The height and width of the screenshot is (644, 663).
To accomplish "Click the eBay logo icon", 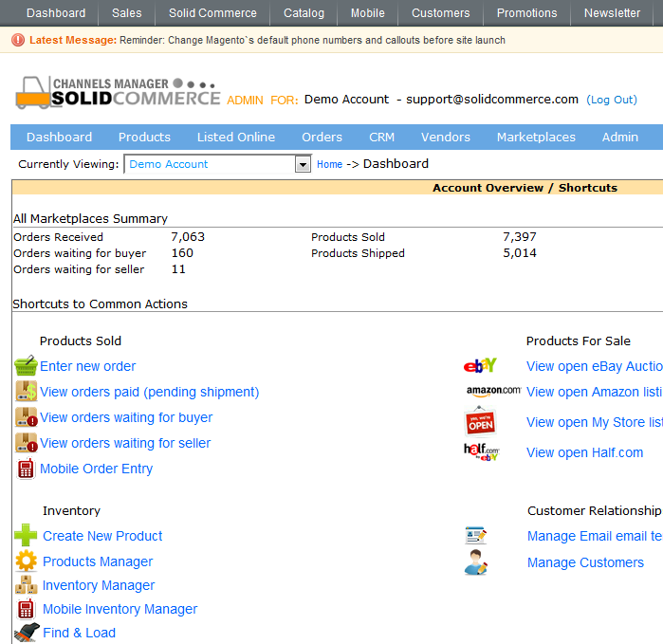I will [x=480, y=366].
